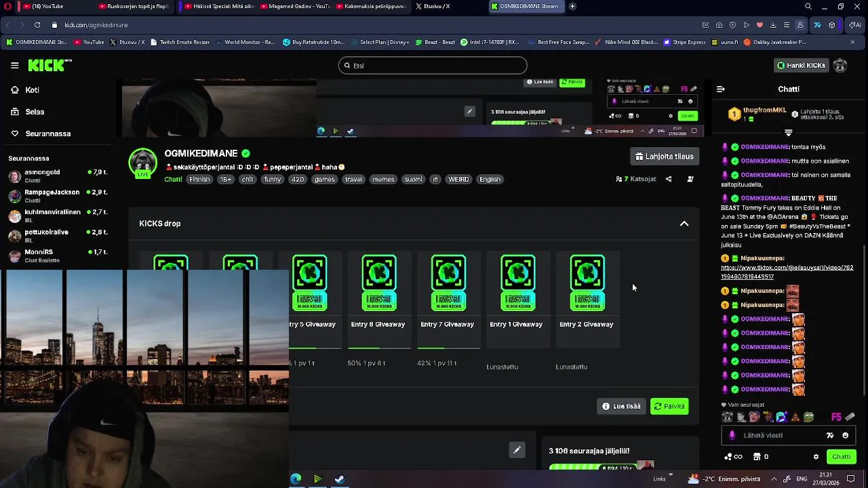Screen dimensions: 868x488
Task: Open chat settings gear icon
Action: click(816, 457)
